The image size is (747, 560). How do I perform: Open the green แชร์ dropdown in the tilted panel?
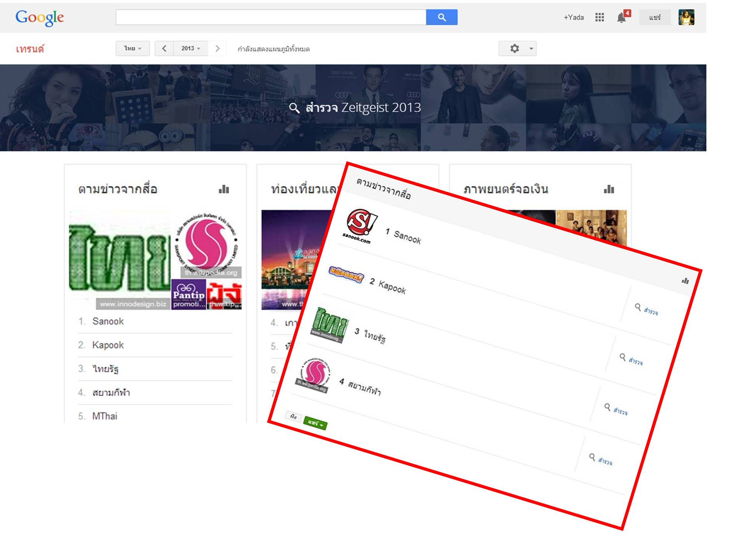(x=316, y=423)
